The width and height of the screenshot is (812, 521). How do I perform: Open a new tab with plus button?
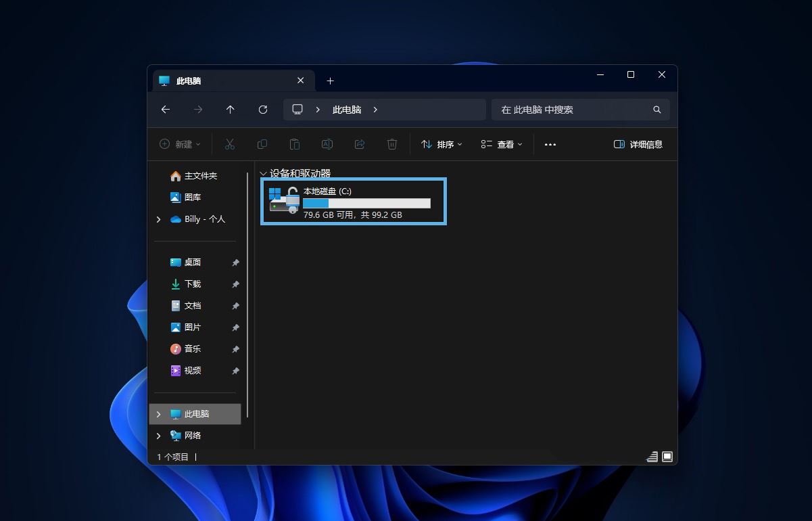pyautogui.click(x=330, y=81)
